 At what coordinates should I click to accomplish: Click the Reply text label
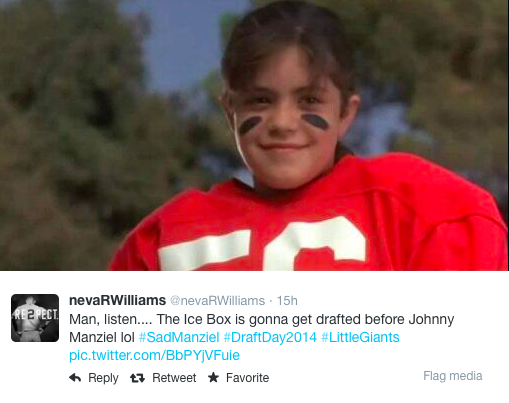(x=103, y=378)
